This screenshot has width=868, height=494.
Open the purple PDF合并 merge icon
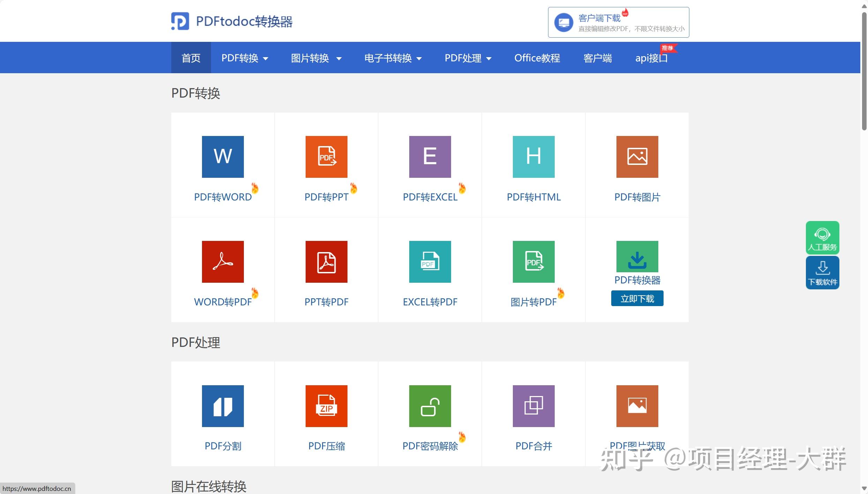tap(533, 406)
